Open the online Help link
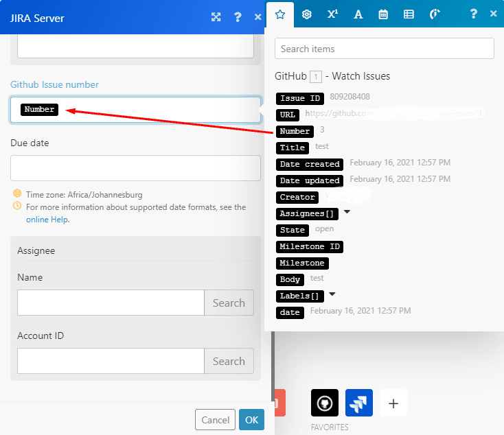This screenshot has width=504, height=435. pos(47,220)
